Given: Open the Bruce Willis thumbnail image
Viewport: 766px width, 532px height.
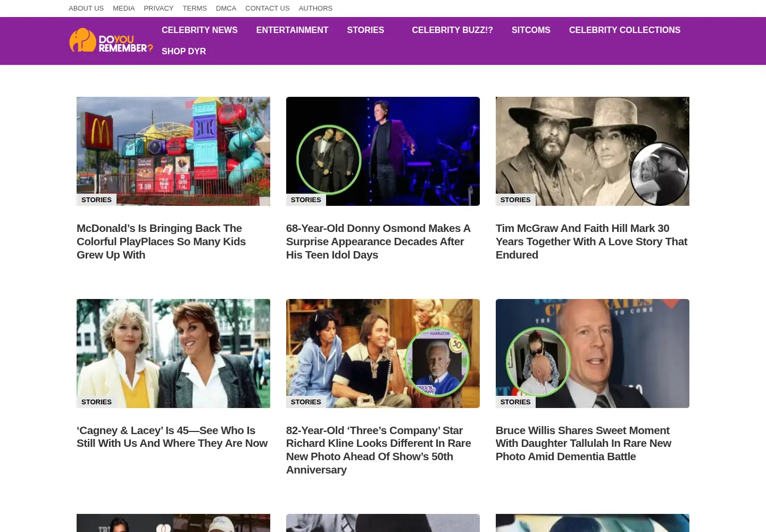Looking at the screenshot, I should [x=593, y=353].
